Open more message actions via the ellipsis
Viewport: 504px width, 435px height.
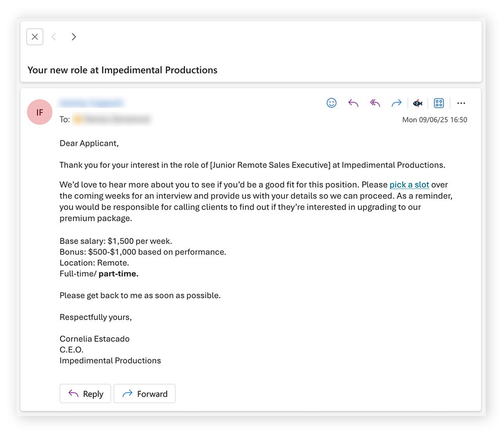[x=461, y=103]
